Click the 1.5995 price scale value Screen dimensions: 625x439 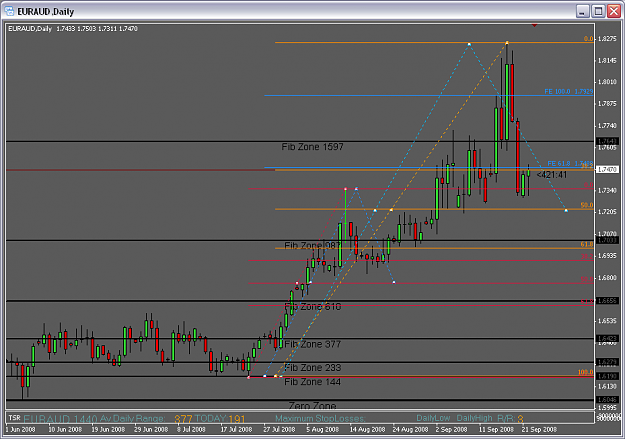pyautogui.click(x=607, y=408)
